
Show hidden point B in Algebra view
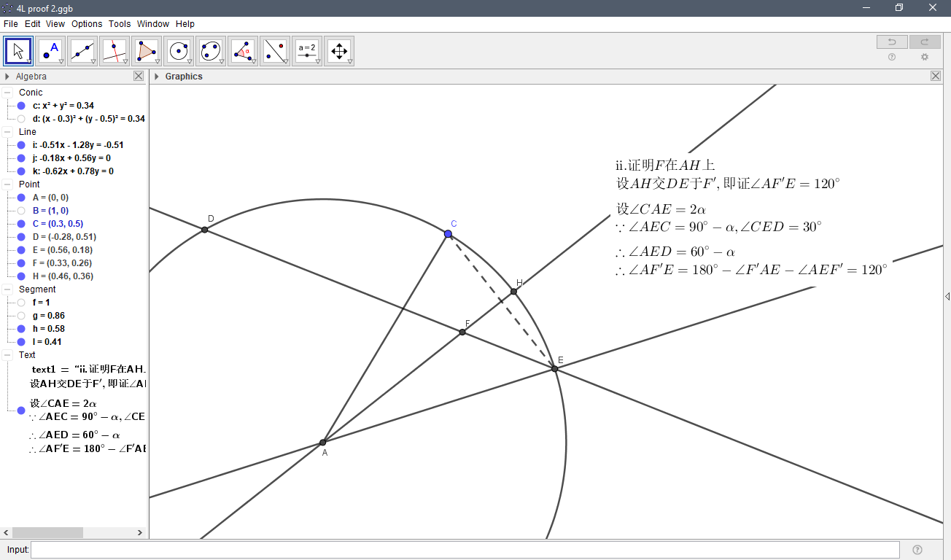pos(20,211)
